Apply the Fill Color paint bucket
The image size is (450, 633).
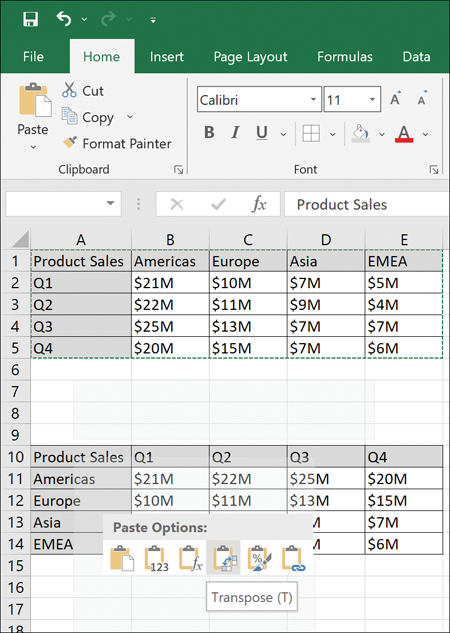tap(360, 133)
